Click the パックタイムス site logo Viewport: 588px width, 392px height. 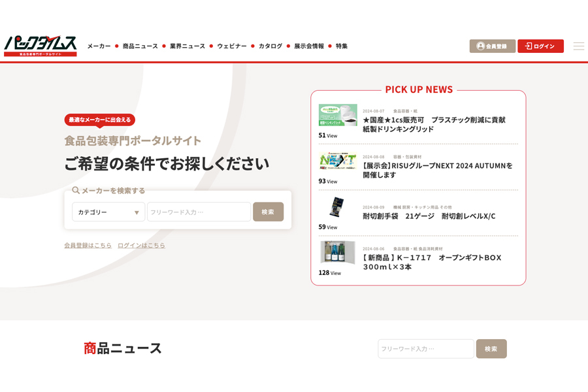41,46
